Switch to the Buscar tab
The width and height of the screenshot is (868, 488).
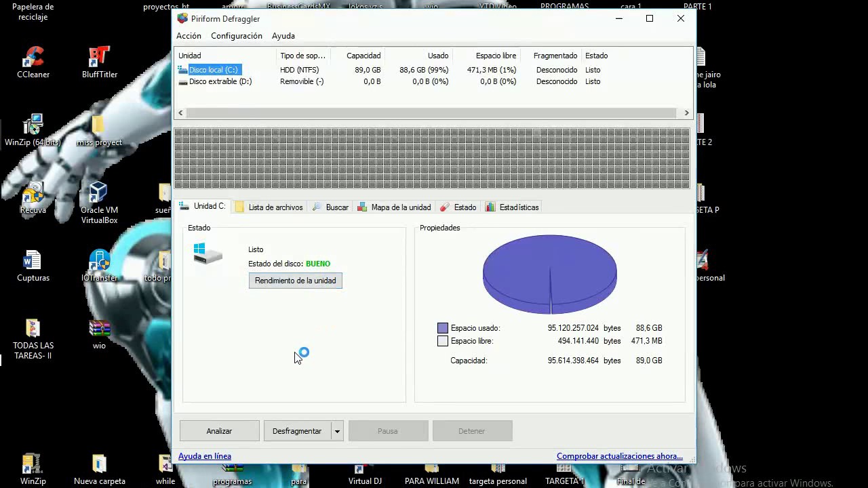tap(330, 207)
